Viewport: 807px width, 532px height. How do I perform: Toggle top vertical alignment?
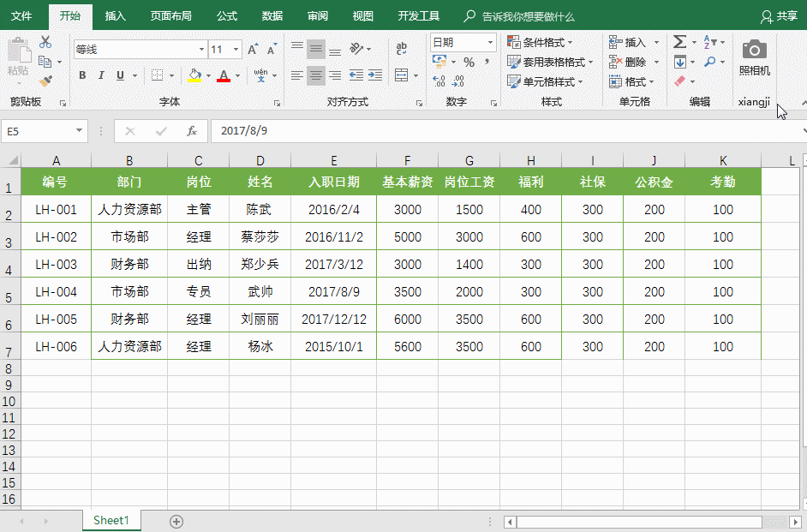click(x=297, y=49)
